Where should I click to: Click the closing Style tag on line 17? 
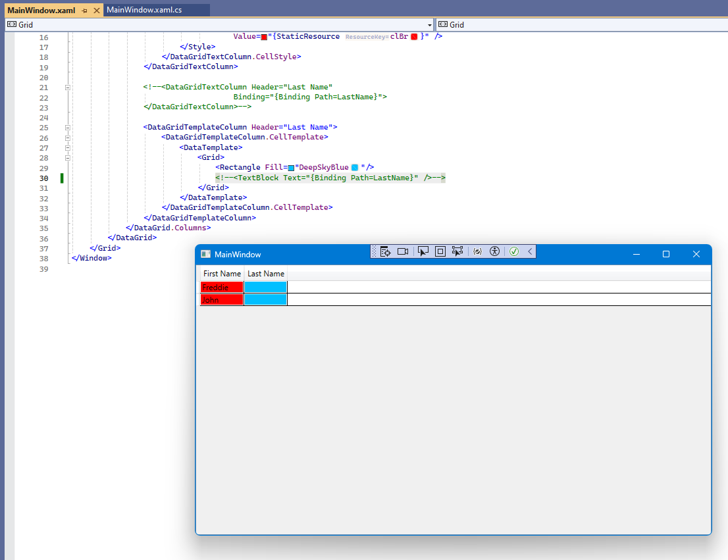click(197, 47)
